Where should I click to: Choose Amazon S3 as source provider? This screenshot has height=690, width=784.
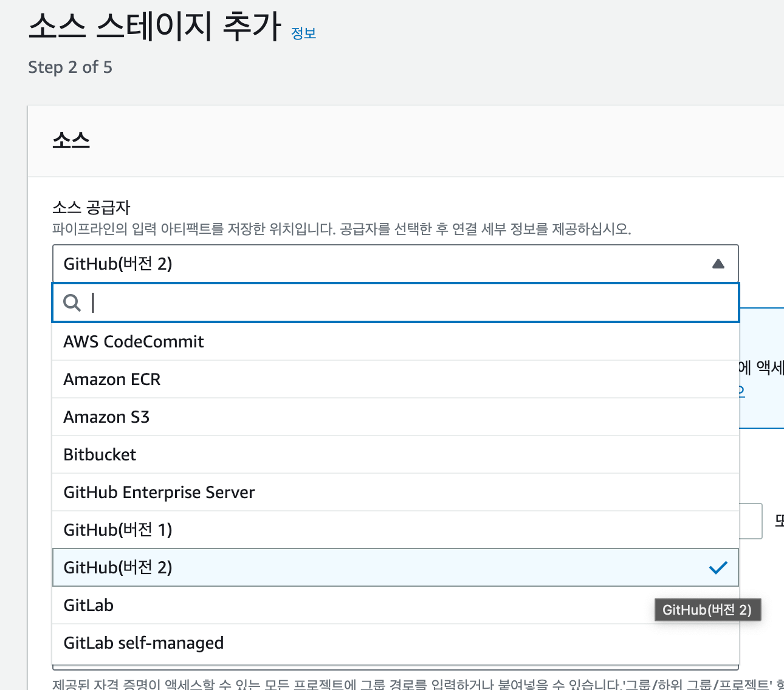coord(396,417)
